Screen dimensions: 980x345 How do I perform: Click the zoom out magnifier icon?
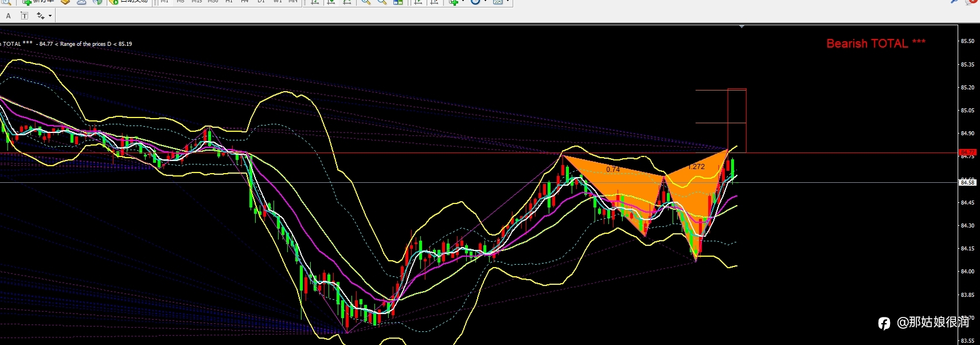pyautogui.click(x=382, y=2)
